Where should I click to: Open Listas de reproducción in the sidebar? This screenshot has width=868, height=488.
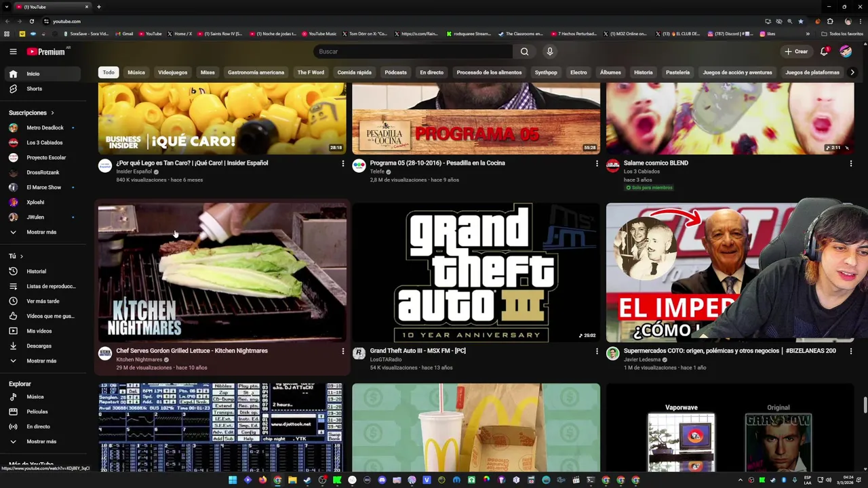pos(44,286)
